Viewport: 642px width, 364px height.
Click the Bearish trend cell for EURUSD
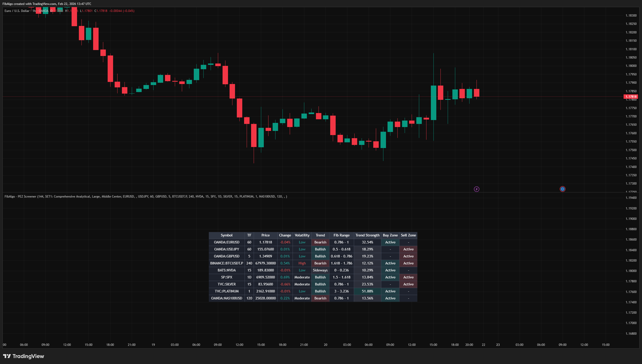click(320, 242)
